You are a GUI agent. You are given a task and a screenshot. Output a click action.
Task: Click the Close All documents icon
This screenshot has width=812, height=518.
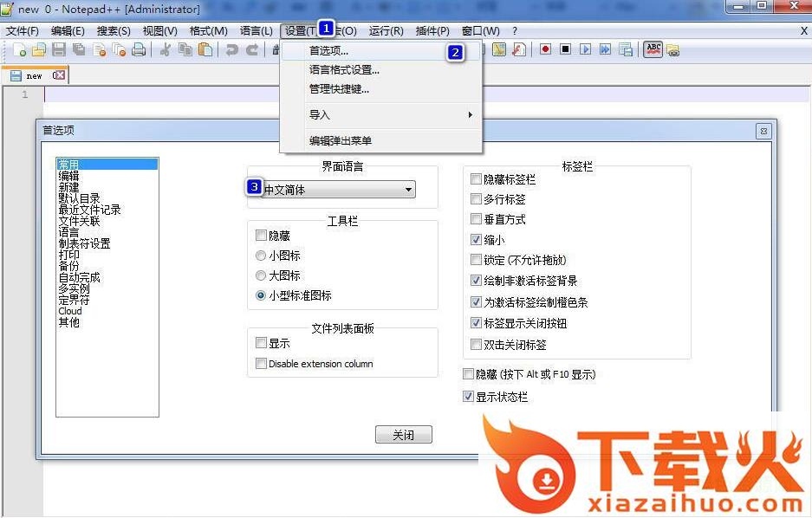(119, 49)
